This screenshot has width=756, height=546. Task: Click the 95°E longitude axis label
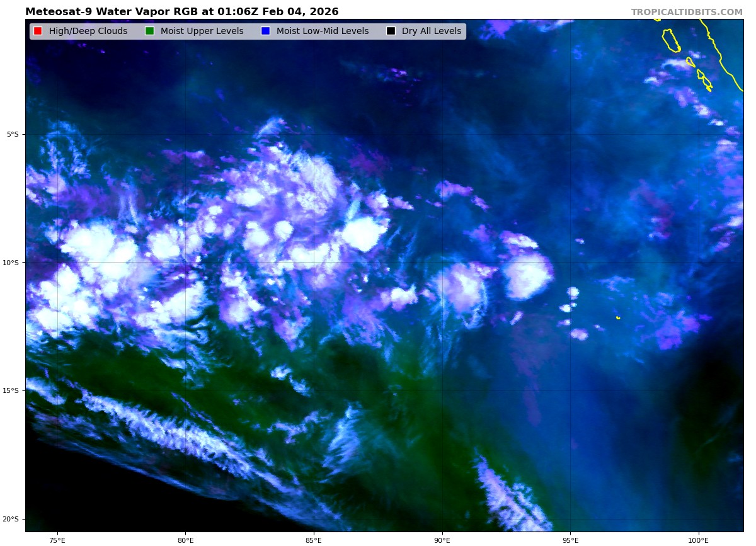coord(570,540)
